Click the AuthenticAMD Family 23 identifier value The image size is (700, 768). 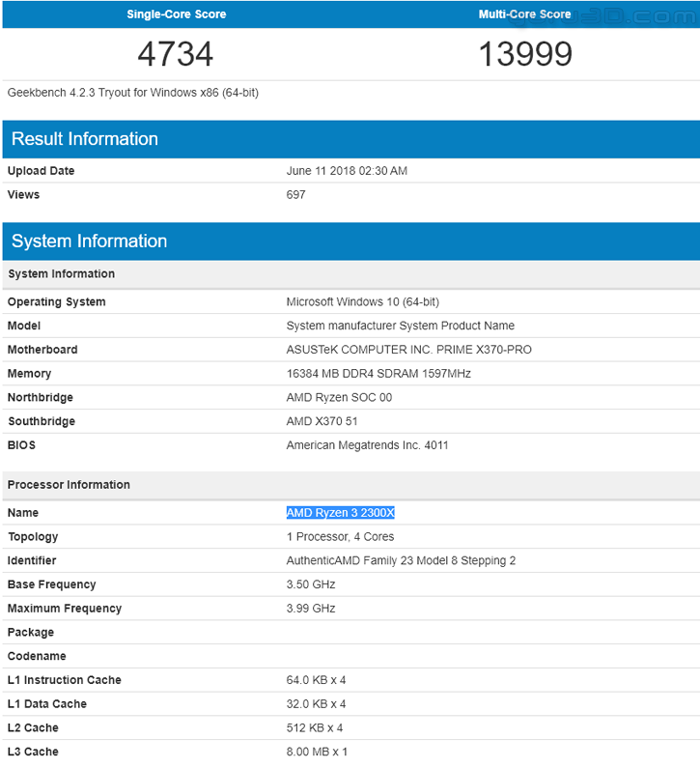coord(401,561)
